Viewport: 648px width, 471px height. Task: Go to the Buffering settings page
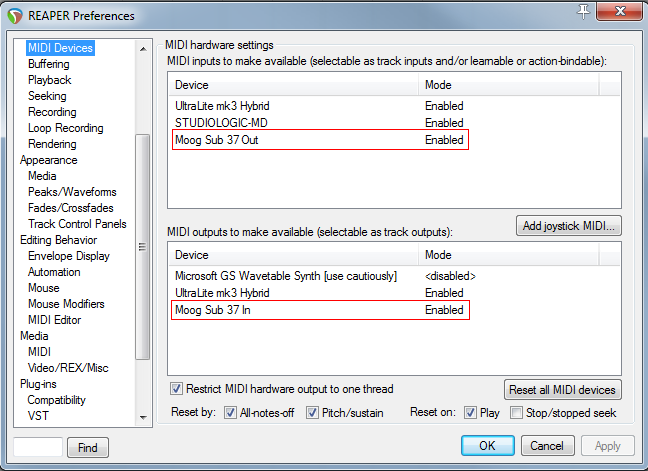[49, 64]
